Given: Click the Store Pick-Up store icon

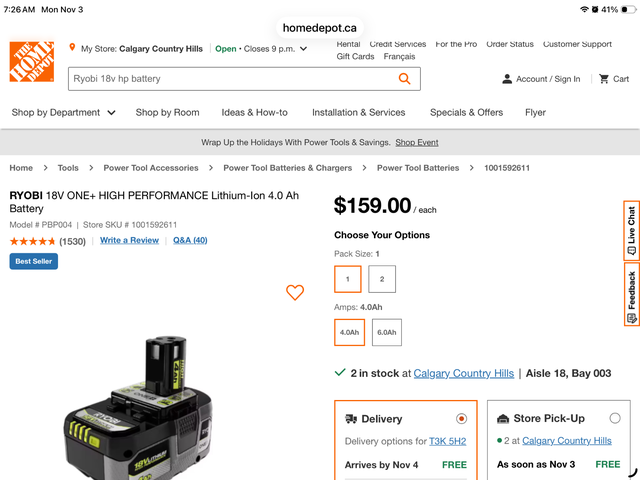Looking at the screenshot, I should tap(503, 418).
